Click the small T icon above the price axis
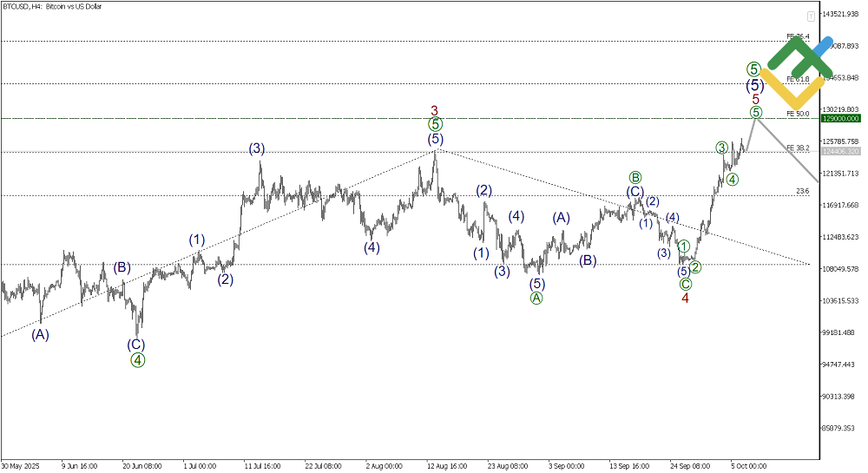The image size is (868, 473). [811, 16]
